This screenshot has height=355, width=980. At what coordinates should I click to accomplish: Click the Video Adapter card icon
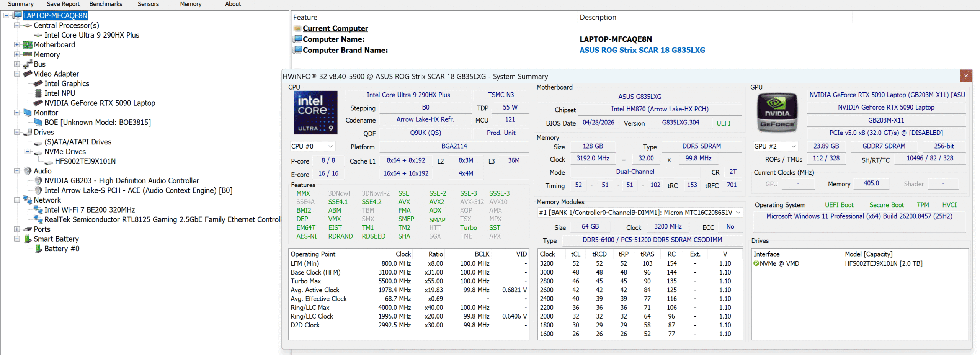(28, 74)
